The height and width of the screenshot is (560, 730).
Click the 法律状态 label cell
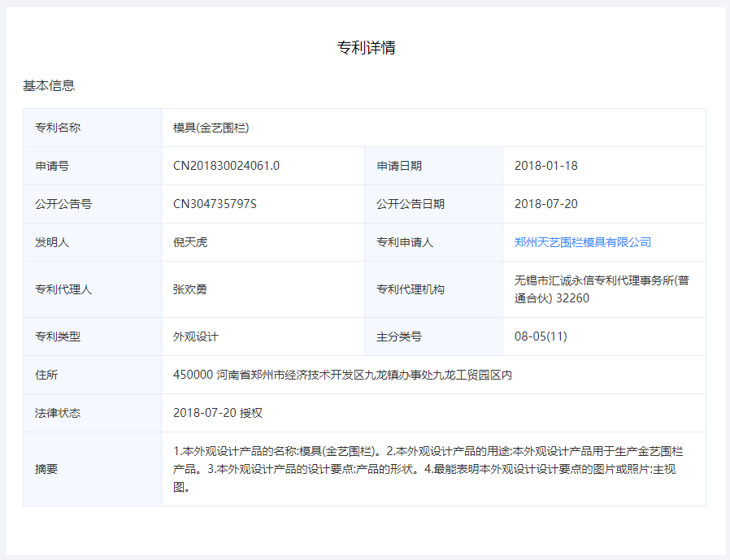point(58,413)
